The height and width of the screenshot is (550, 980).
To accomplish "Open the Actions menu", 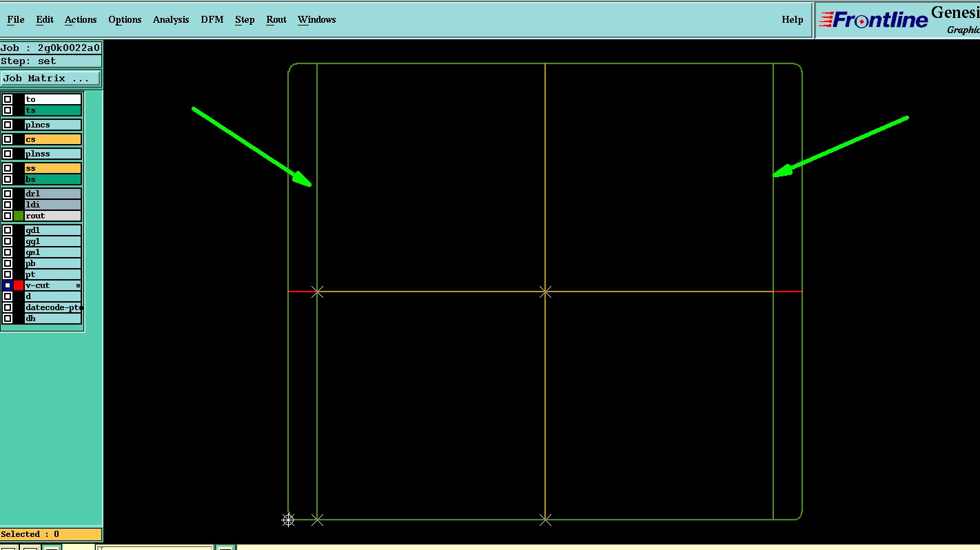I will [81, 19].
